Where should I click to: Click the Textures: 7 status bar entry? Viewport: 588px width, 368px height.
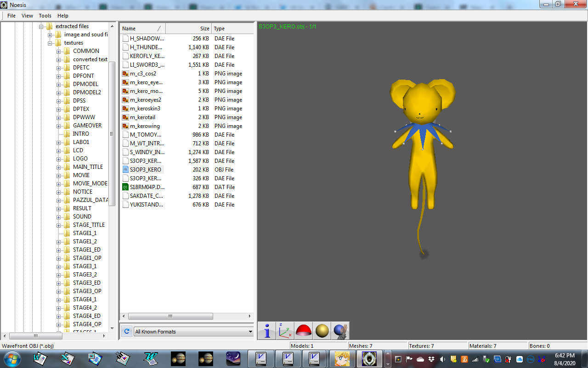click(438, 346)
